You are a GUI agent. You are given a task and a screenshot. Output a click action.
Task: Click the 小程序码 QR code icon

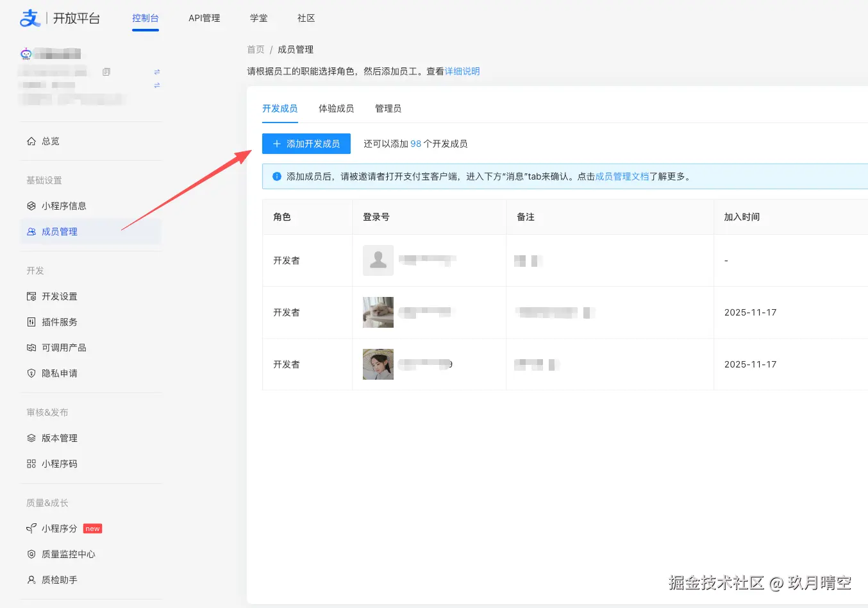(x=31, y=463)
